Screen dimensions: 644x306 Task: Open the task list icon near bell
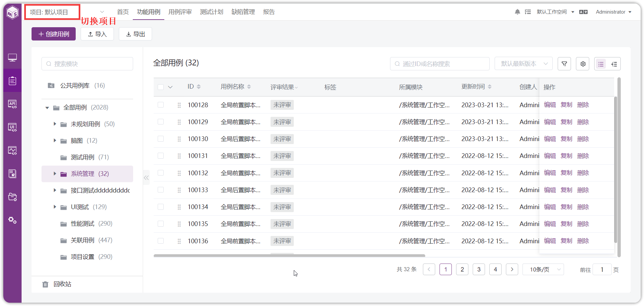[x=528, y=12]
